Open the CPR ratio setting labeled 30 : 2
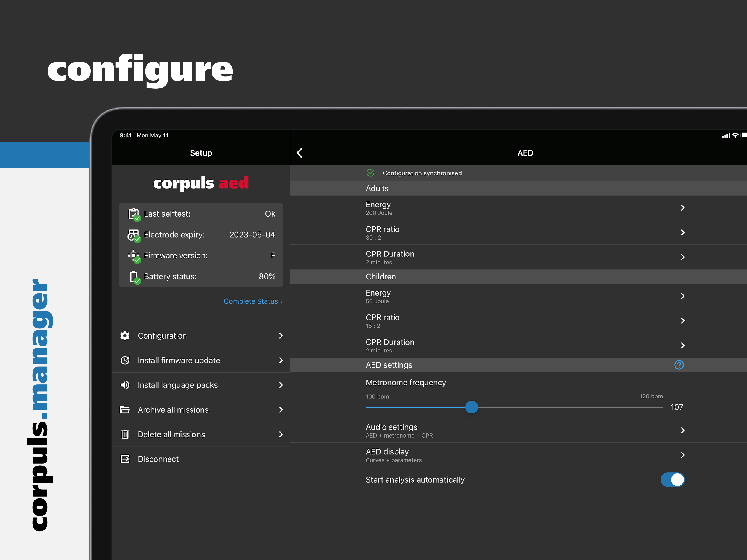This screenshot has width=747, height=560. pos(518,232)
